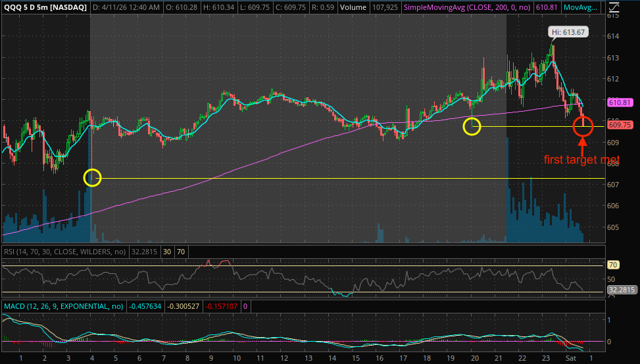Open the truncated MovAvg... study label
Viewport: 640px width, 364px height.
coord(579,7)
